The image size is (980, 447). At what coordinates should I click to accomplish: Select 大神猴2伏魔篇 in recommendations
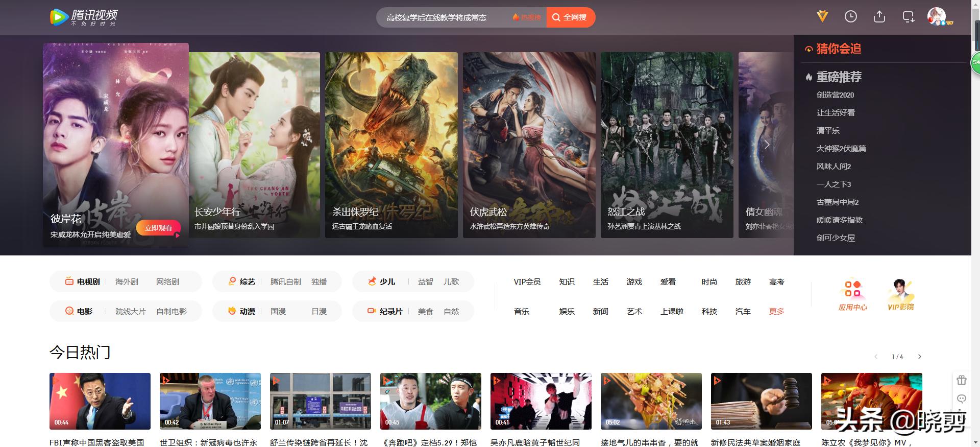pyautogui.click(x=841, y=149)
